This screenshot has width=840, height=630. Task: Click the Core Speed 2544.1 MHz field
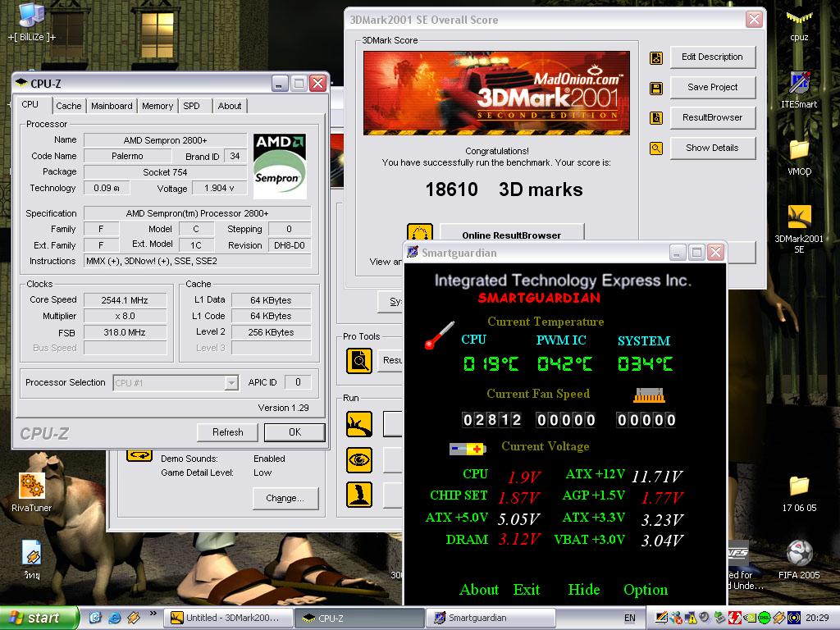125,300
